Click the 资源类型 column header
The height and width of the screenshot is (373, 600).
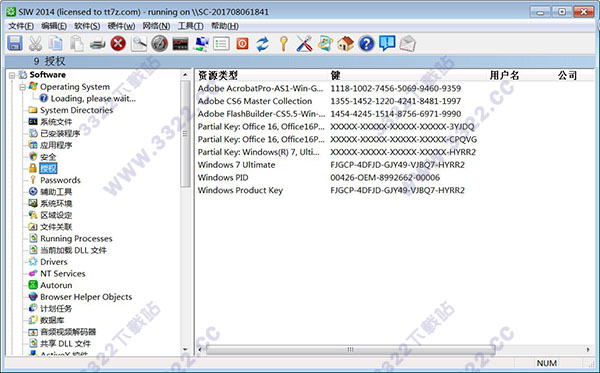(x=218, y=75)
